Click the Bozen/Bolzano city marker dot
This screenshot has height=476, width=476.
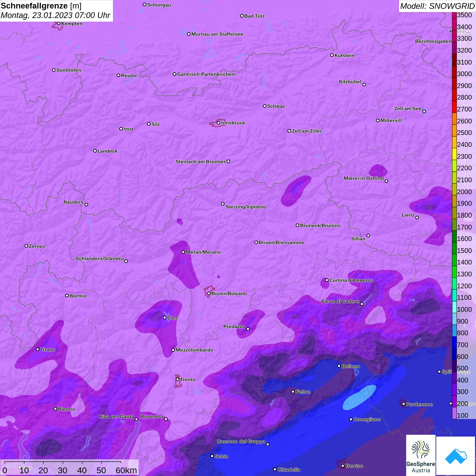coord(209,293)
